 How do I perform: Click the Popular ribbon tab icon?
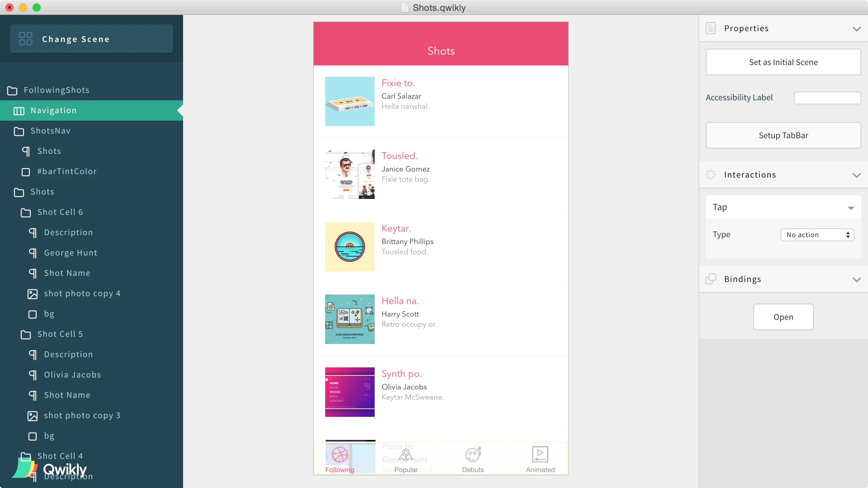(406, 454)
